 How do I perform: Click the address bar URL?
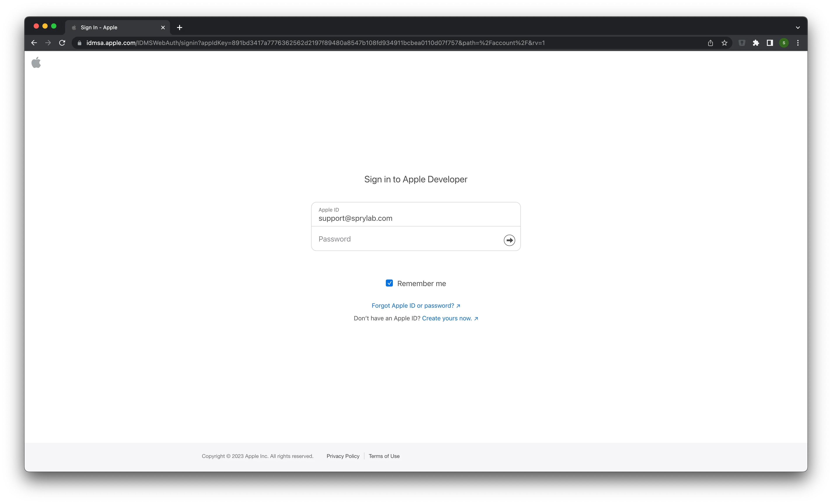(315, 43)
